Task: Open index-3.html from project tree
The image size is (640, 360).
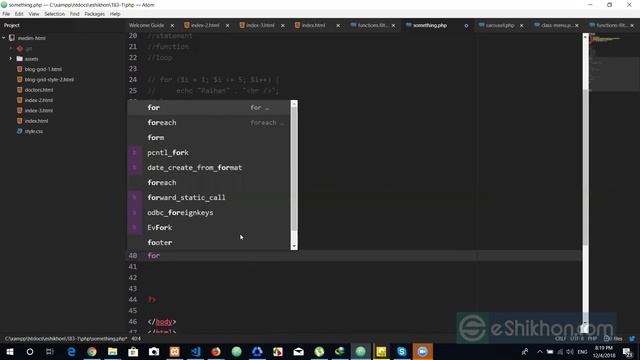Action: pyautogui.click(x=39, y=111)
